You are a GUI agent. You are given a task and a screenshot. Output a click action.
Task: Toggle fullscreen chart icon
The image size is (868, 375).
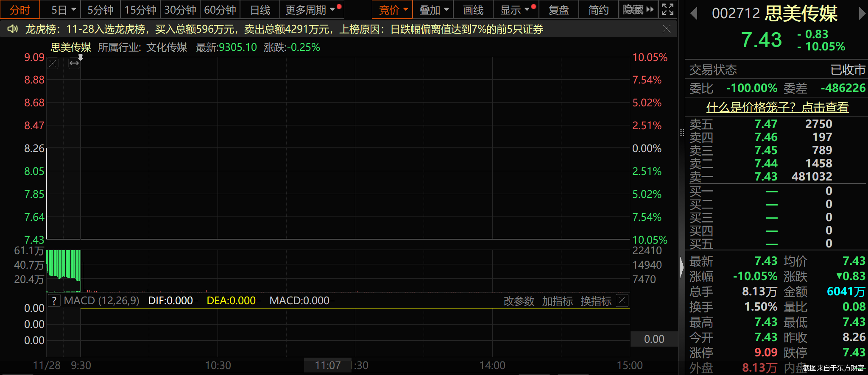pos(668,9)
